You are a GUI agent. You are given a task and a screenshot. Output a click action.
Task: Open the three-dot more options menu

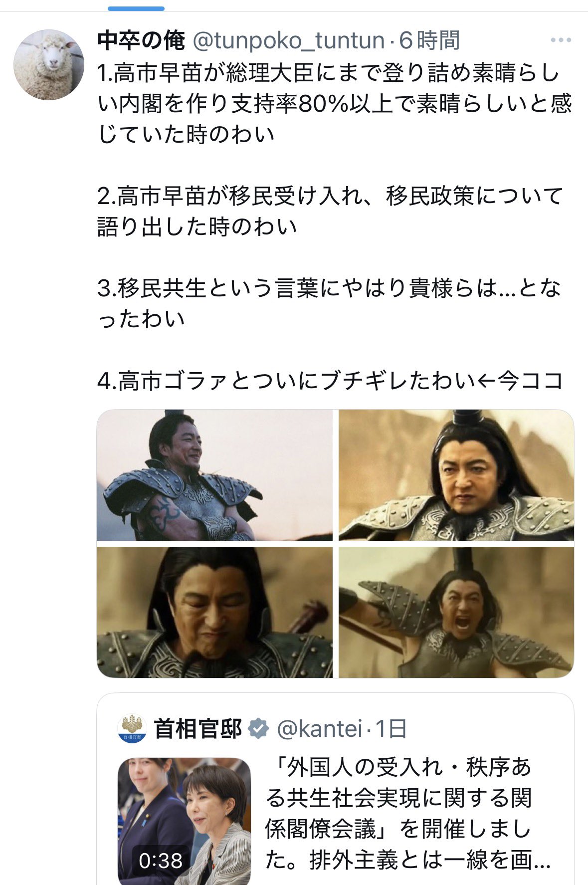coord(560,40)
